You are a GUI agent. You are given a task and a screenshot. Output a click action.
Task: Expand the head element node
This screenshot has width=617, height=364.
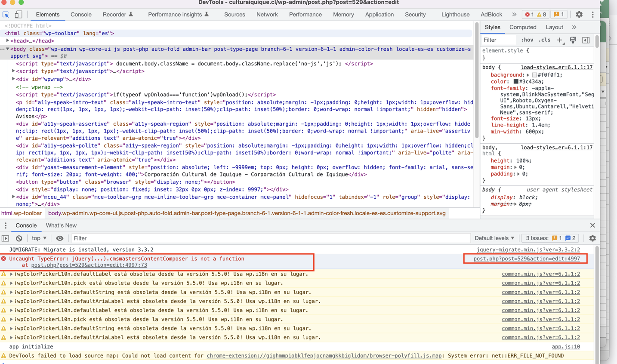coord(8,41)
